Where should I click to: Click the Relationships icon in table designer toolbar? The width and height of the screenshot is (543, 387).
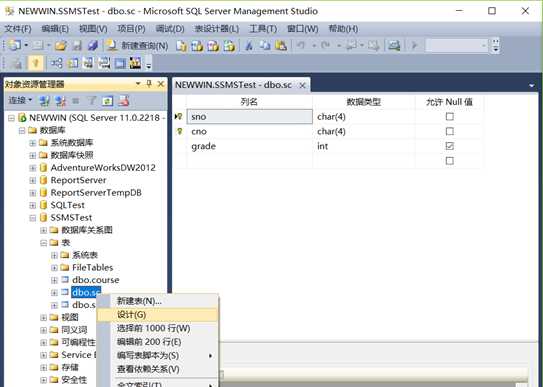coord(56,63)
